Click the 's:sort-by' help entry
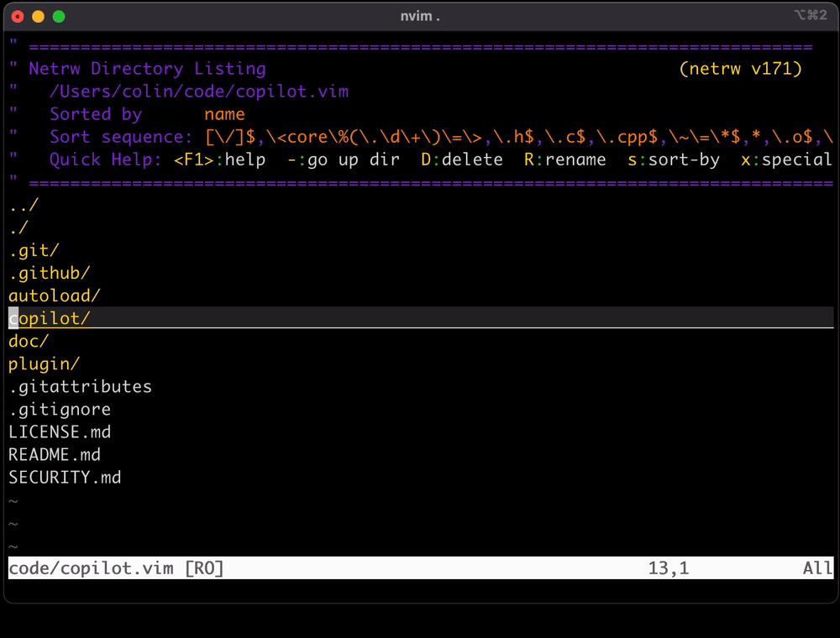The height and width of the screenshot is (638, 840). (674, 159)
